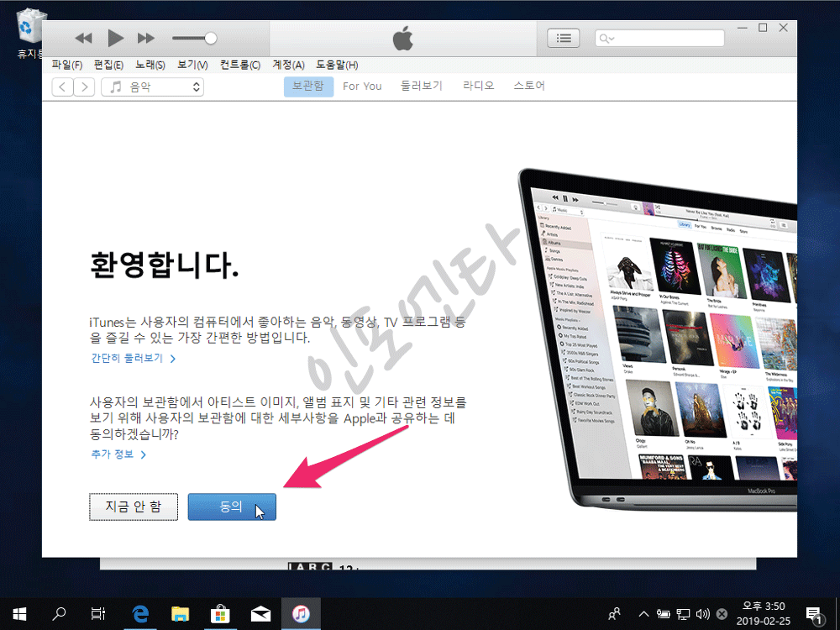Click the circled x tray icon
Image resolution: width=840 pixels, height=630 pixels.
pyautogui.click(x=722, y=614)
